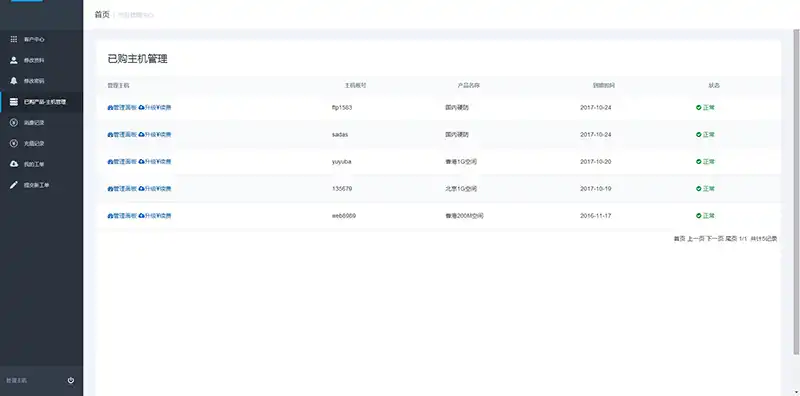Click 管理面板 icon for host 135679
The width and height of the screenshot is (800, 396).
coord(110,189)
